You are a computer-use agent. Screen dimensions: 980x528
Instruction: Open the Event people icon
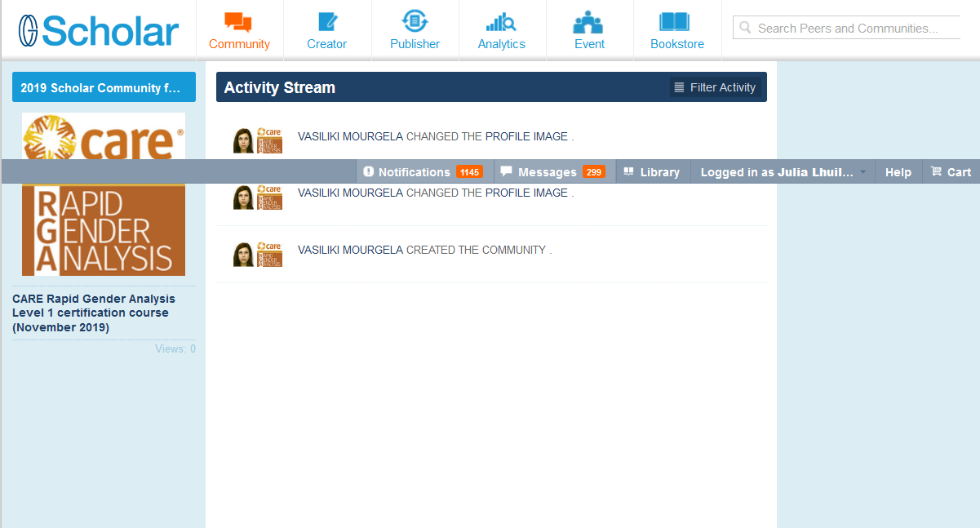point(588,23)
